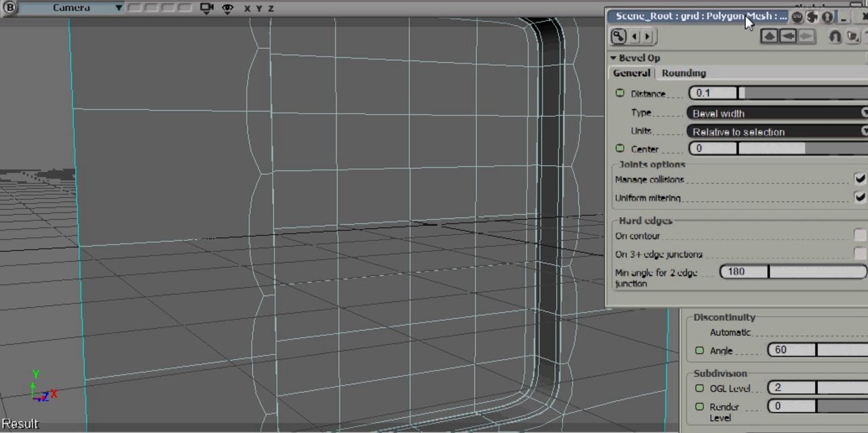Click the up arrow navigation button
868x433 pixels.
(769, 36)
